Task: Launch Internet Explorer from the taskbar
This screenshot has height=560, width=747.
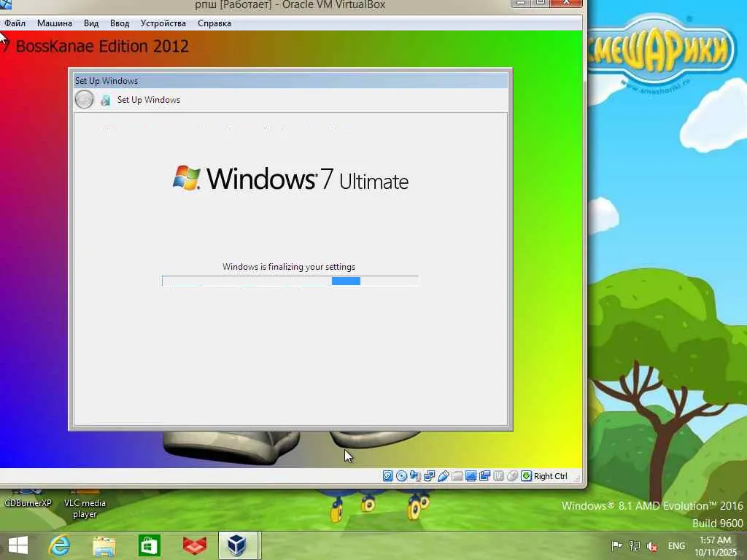Action: click(x=60, y=545)
